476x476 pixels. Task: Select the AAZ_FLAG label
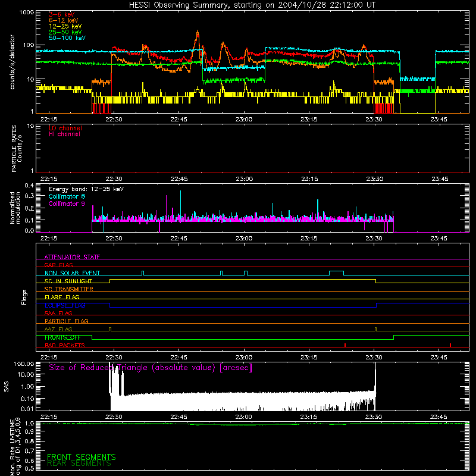coord(58,329)
